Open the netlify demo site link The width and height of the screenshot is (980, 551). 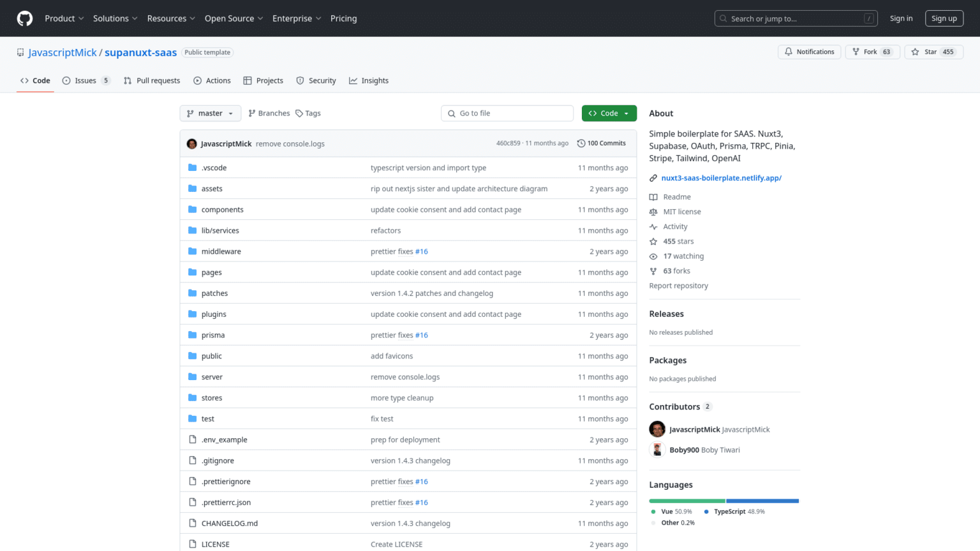[x=721, y=178]
